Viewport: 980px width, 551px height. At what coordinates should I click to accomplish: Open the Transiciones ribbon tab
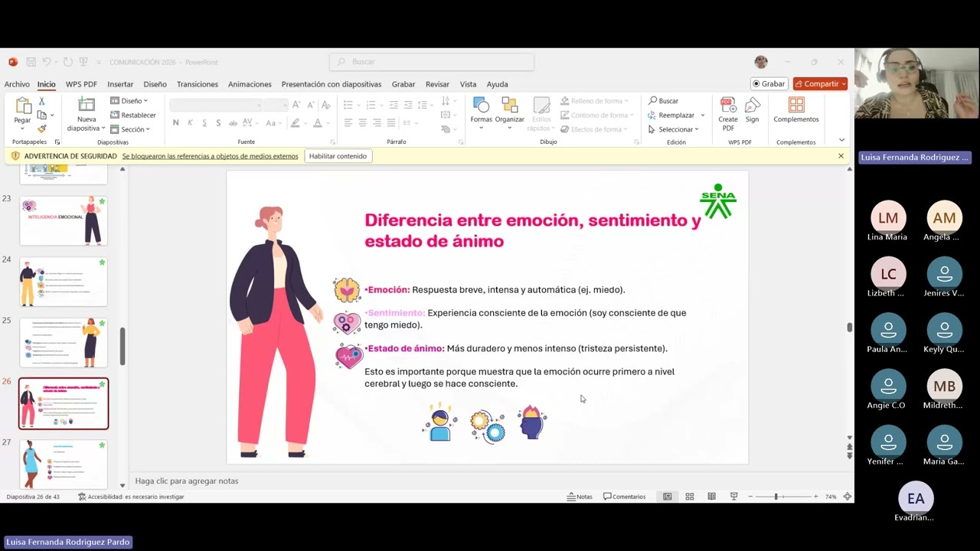click(198, 84)
